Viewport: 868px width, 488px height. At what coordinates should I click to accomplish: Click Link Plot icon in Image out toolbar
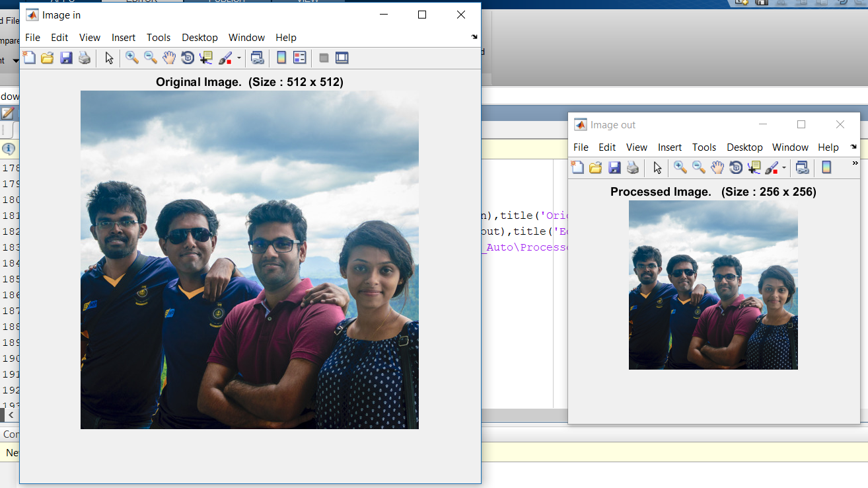coord(803,168)
